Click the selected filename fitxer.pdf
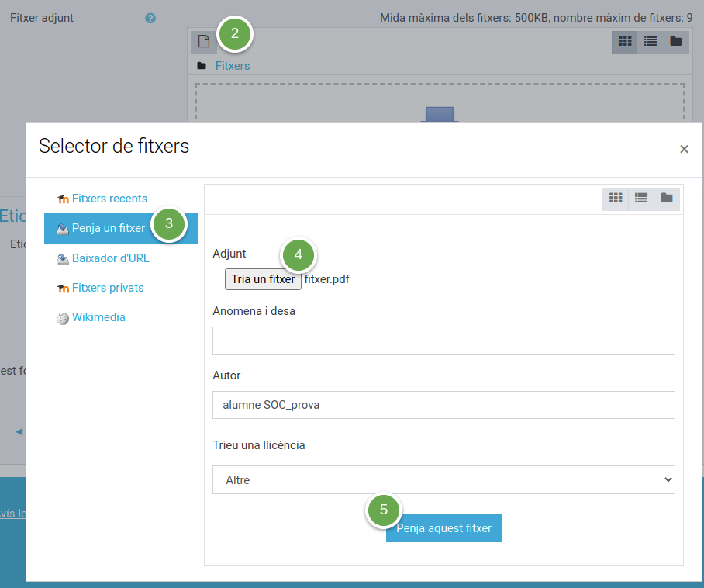The width and height of the screenshot is (704, 588). [327, 279]
